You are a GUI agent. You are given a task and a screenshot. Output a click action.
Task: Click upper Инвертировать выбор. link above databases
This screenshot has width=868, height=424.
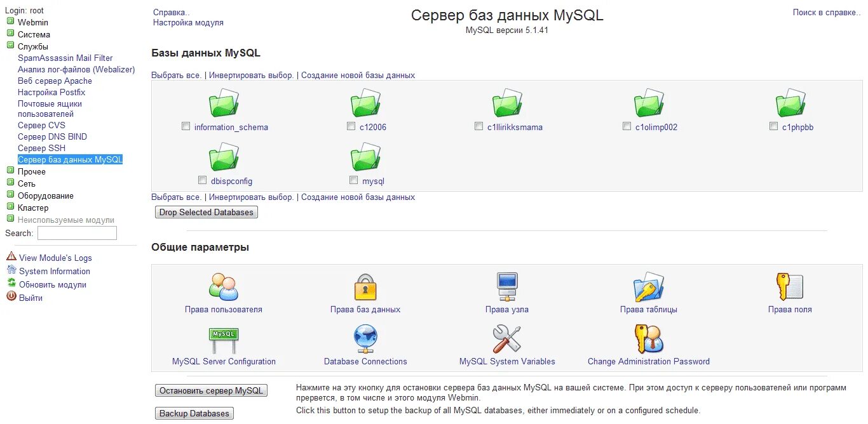(252, 75)
